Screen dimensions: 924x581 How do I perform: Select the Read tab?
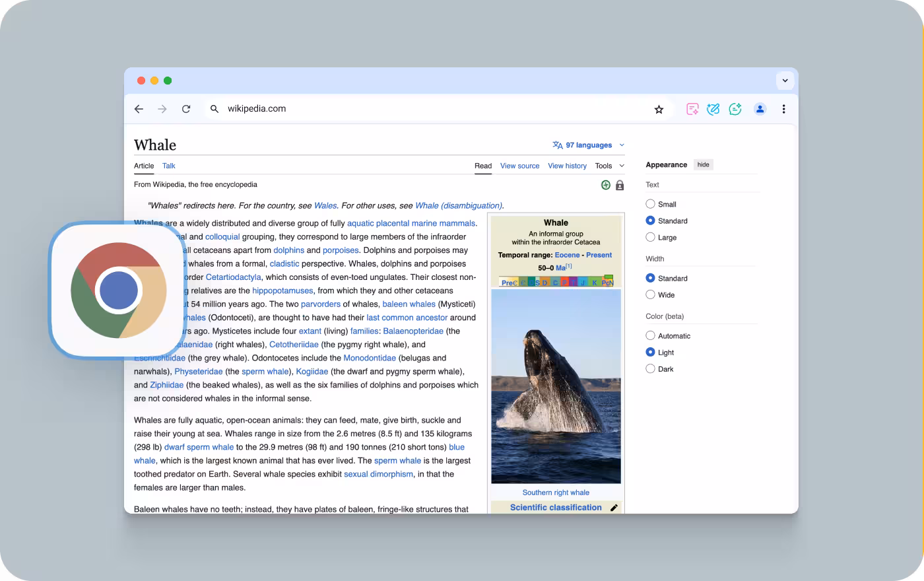coord(483,166)
